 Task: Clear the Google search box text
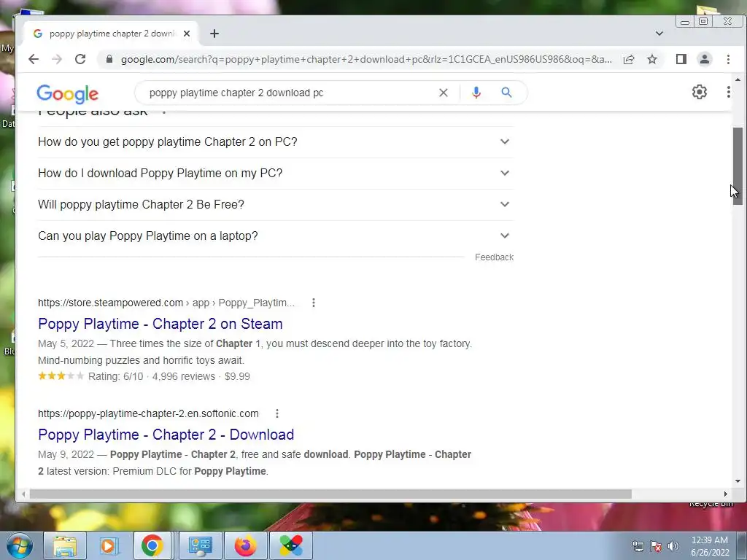pos(444,93)
